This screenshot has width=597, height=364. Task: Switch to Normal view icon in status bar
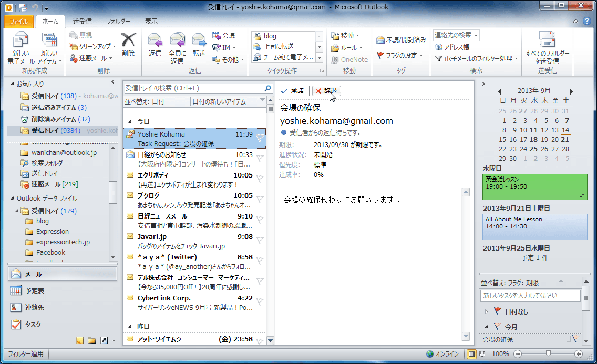point(471,354)
